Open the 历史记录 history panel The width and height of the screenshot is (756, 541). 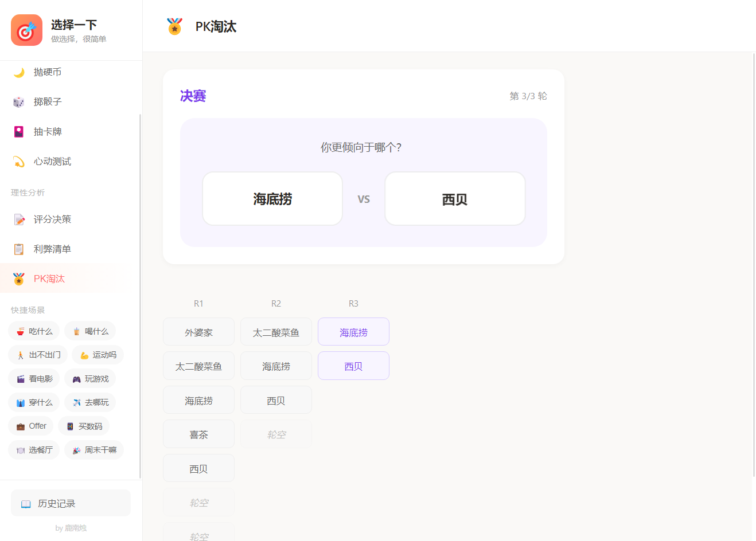(x=71, y=503)
